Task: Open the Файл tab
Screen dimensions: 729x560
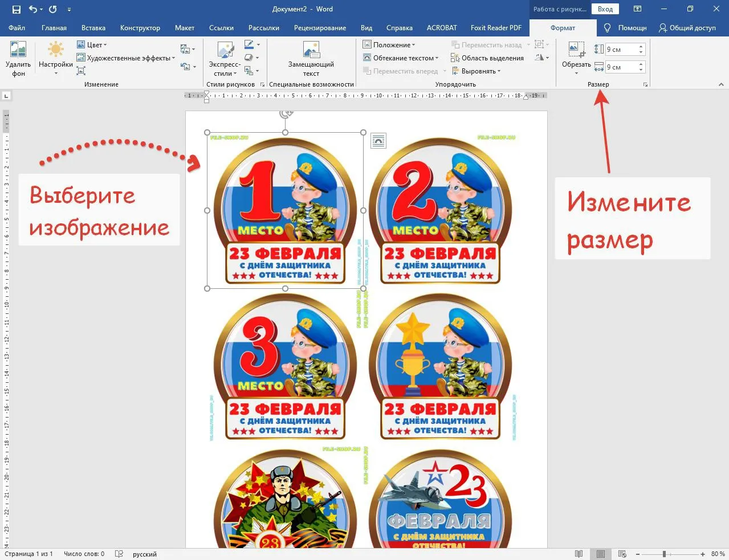Action: [17, 28]
